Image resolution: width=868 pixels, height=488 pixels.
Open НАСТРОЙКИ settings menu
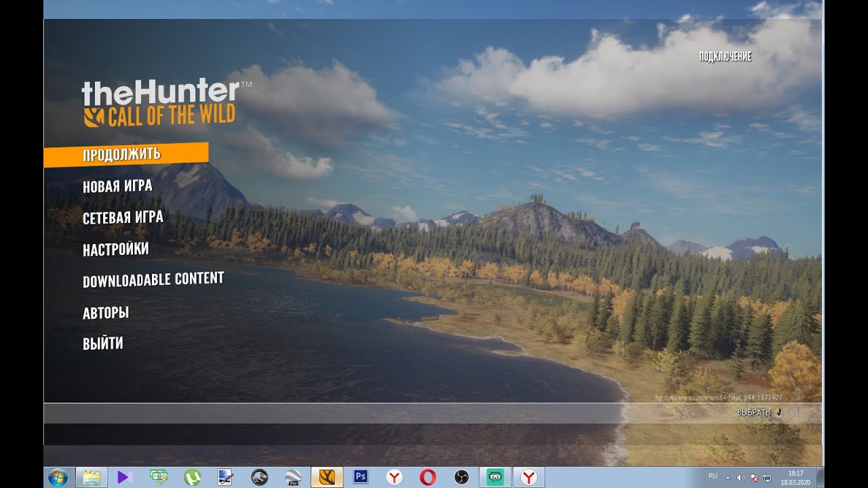(116, 249)
